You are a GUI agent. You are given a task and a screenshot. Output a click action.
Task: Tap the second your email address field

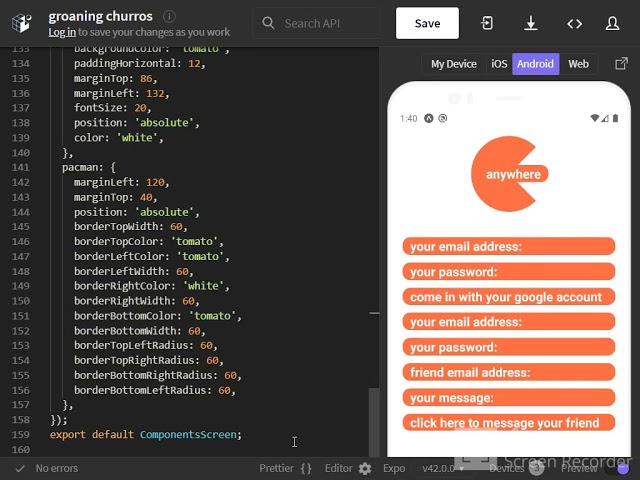pos(509,322)
